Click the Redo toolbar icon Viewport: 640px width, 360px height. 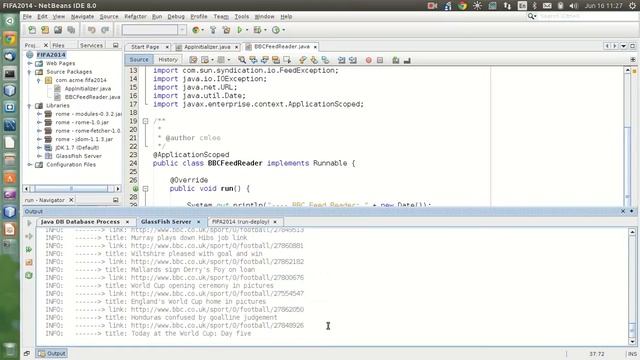coord(105,30)
